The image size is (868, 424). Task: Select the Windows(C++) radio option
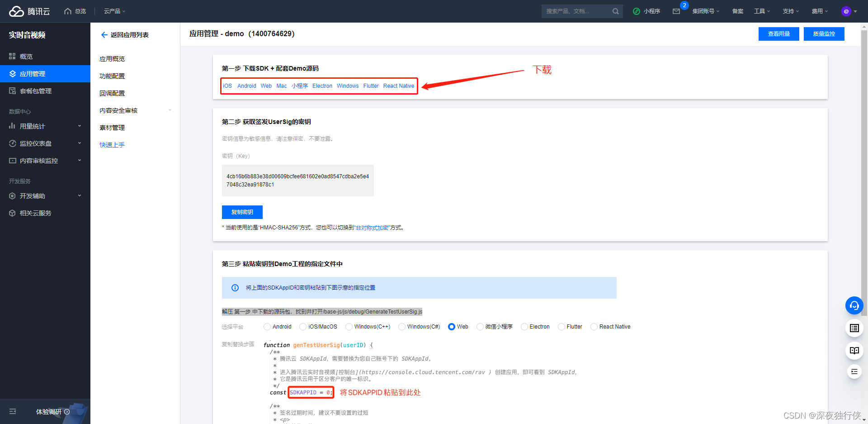349,327
